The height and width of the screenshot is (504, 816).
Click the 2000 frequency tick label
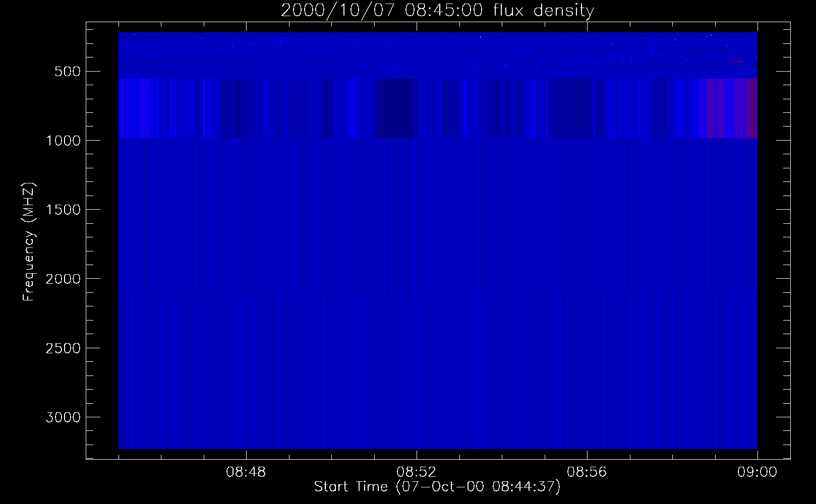(63, 279)
